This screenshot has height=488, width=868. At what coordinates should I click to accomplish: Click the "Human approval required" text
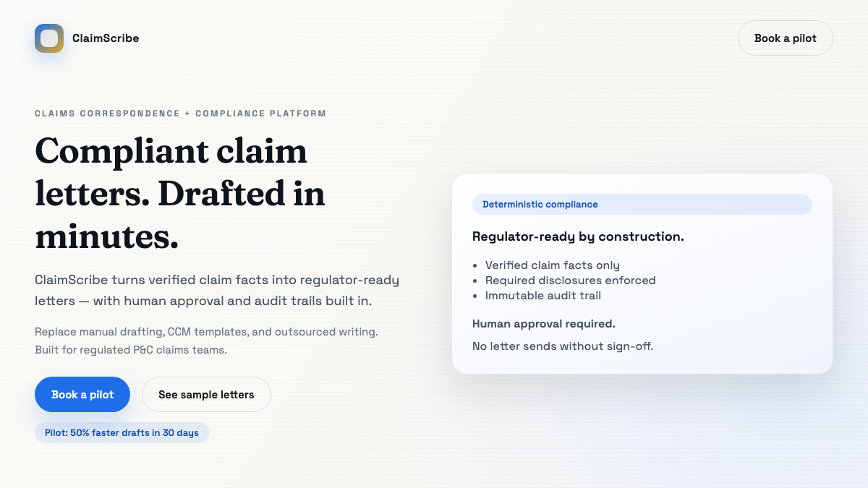tap(544, 324)
